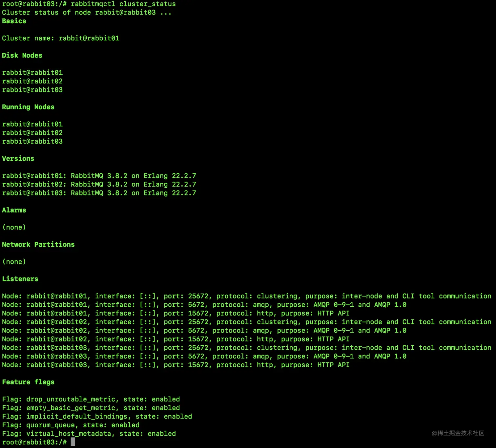Click '(none)' under Network Partitions

coord(14,262)
